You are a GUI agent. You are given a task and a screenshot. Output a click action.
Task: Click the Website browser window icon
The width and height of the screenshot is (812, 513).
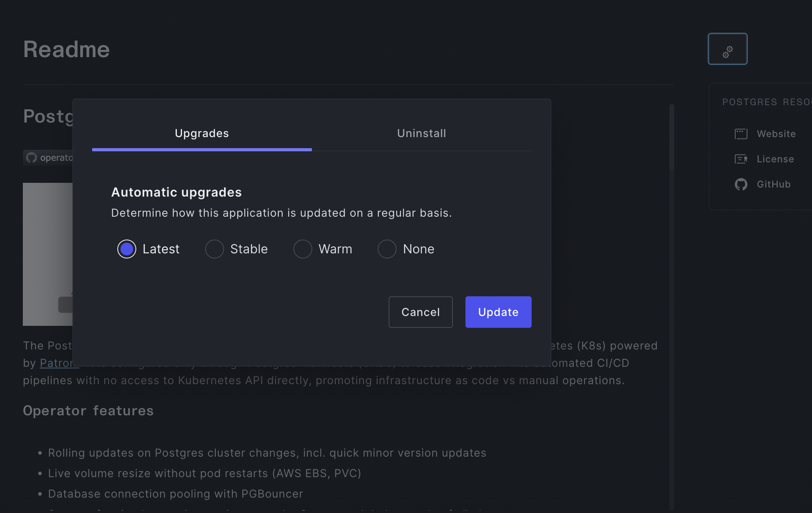pyautogui.click(x=741, y=134)
